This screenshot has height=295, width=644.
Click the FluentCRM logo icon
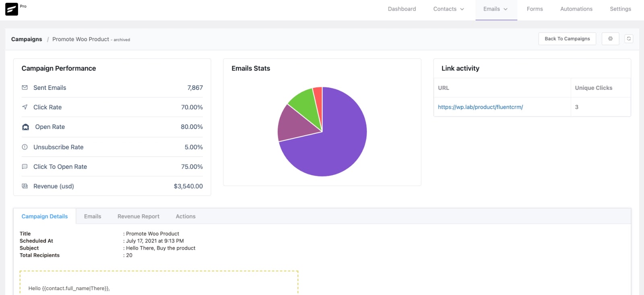[x=12, y=9]
